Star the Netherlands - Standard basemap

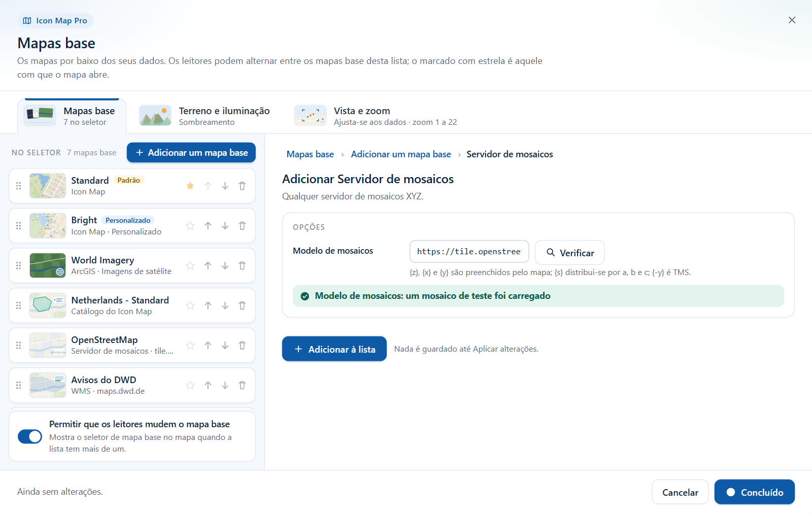pyautogui.click(x=190, y=305)
